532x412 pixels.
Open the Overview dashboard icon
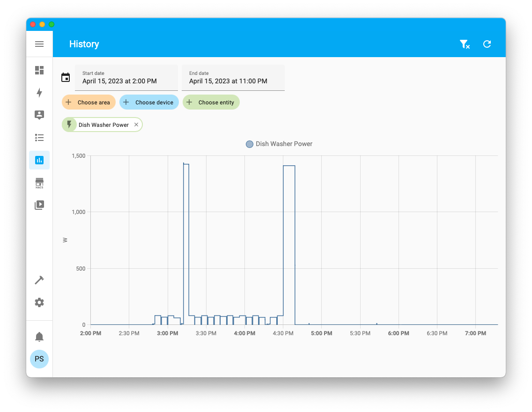[39, 70]
